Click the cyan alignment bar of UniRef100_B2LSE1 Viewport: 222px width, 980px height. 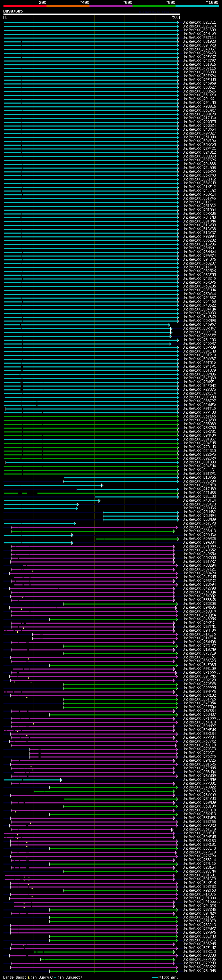point(91,23)
